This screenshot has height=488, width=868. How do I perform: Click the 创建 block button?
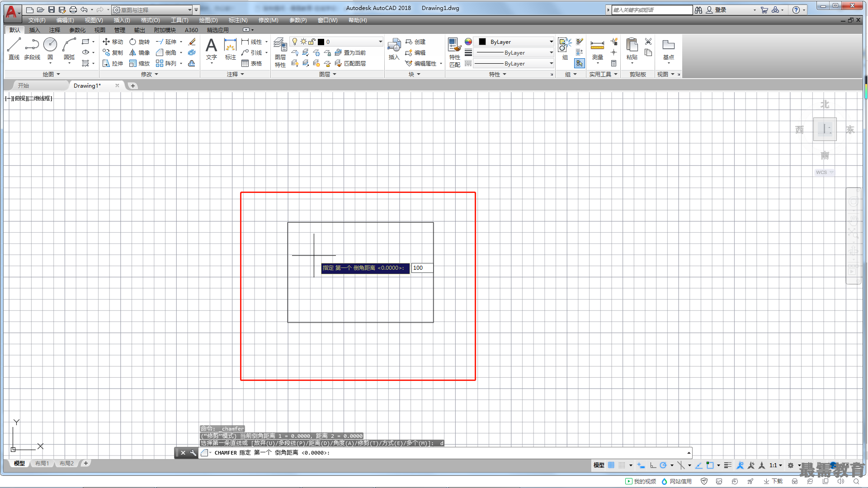pos(415,42)
